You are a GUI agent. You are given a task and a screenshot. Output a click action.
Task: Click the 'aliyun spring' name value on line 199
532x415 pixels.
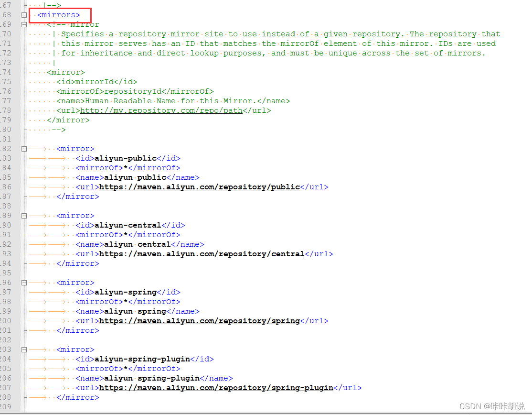[135, 311]
